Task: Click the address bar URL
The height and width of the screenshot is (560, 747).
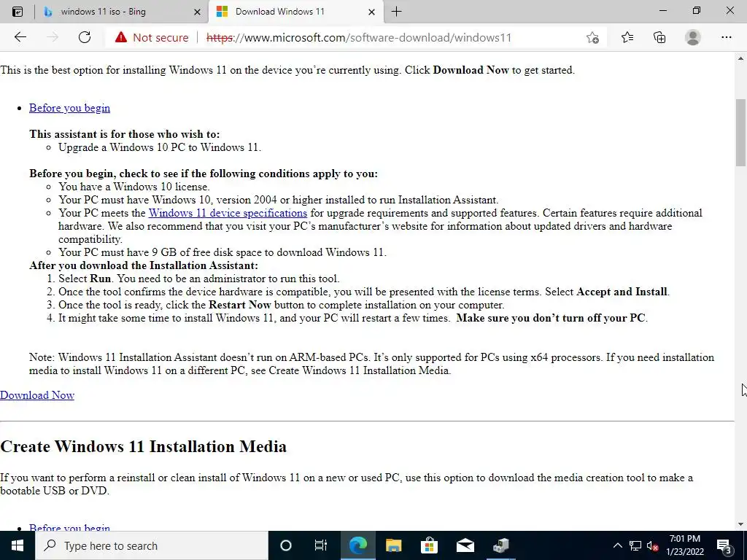Action: (x=359, y=38)
